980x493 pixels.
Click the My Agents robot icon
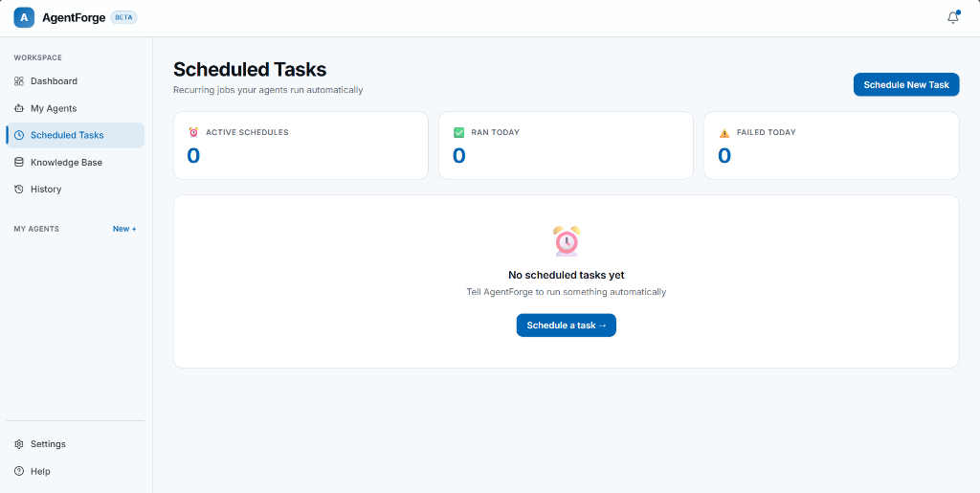coord(19,108)
